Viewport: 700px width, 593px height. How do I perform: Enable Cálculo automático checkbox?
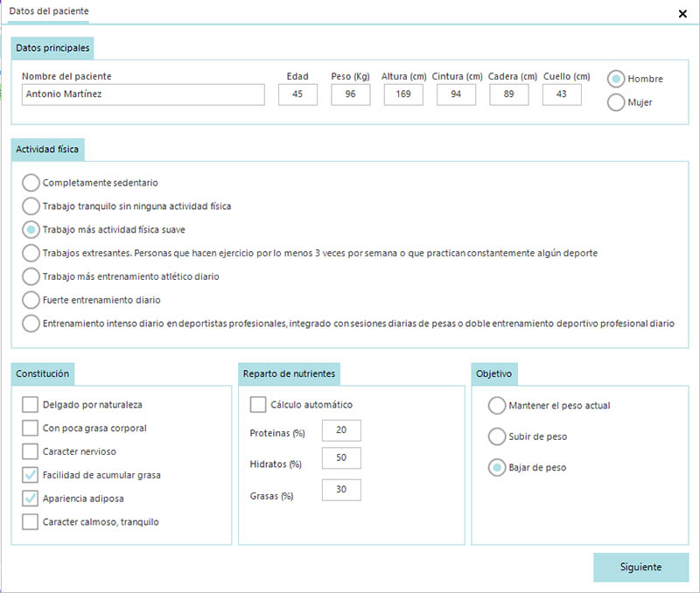[x=258, y=405]
